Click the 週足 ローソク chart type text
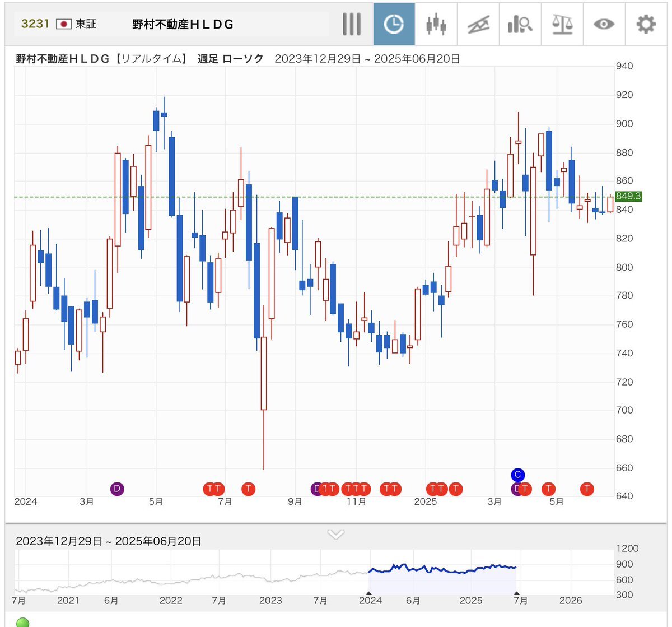This screenshot has height=627, width=672. [x=231, y=59]
